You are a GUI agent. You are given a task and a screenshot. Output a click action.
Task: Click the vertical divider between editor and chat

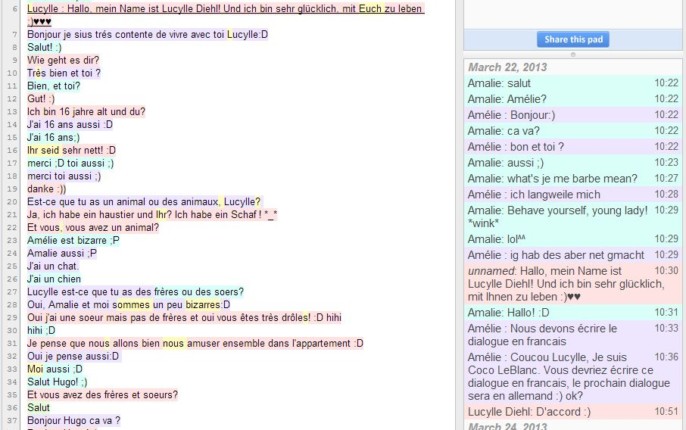(457, 215)
